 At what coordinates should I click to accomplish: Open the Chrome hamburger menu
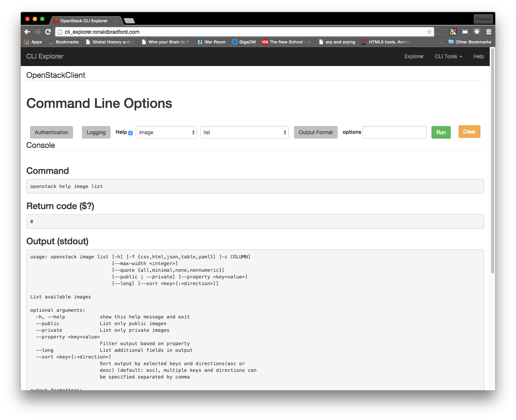tap(489, 32)
